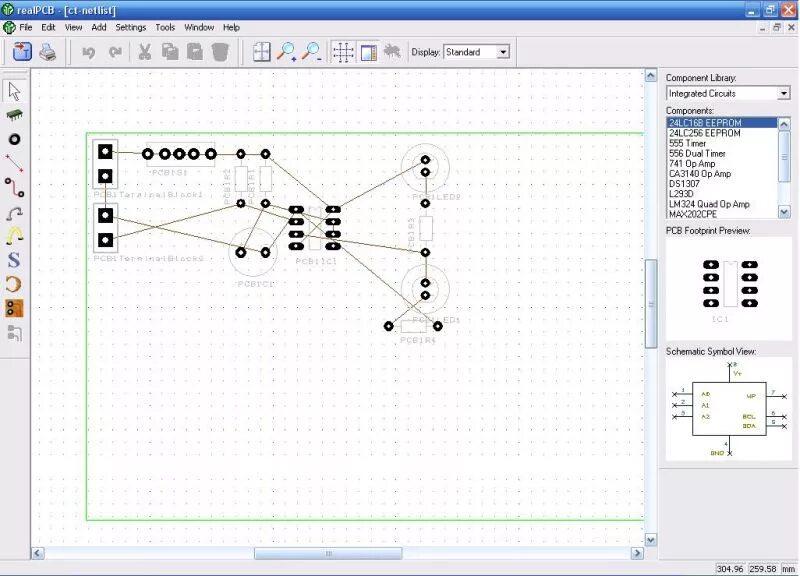Open the Tools menu

165,28
